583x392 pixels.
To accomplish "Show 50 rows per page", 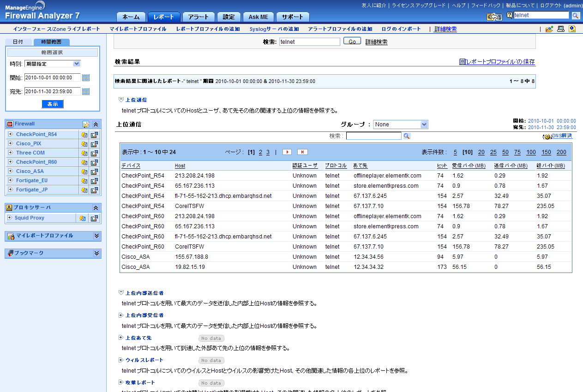I will pos(505,152).
